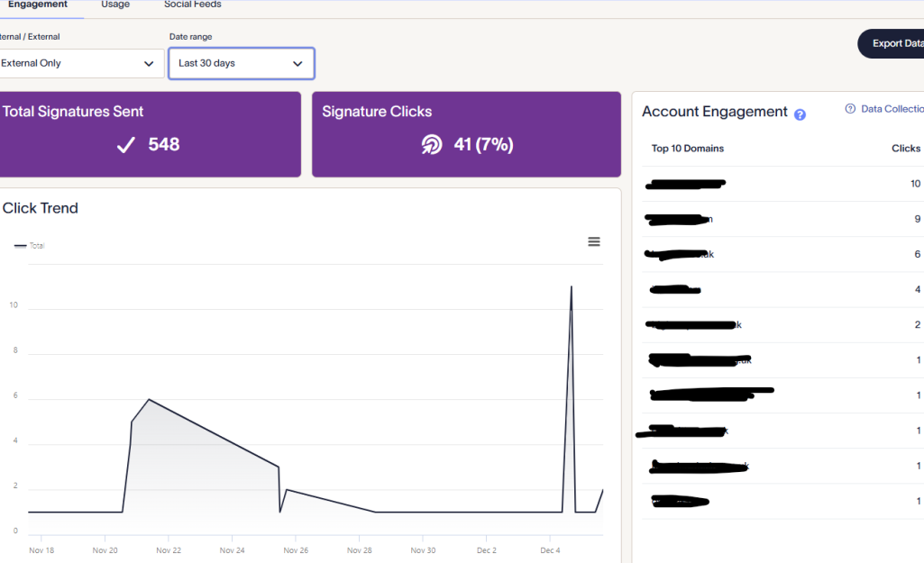Click the checkmark icon in Total Signatures Sent
924x563 pixels.
tap(126, 145)
